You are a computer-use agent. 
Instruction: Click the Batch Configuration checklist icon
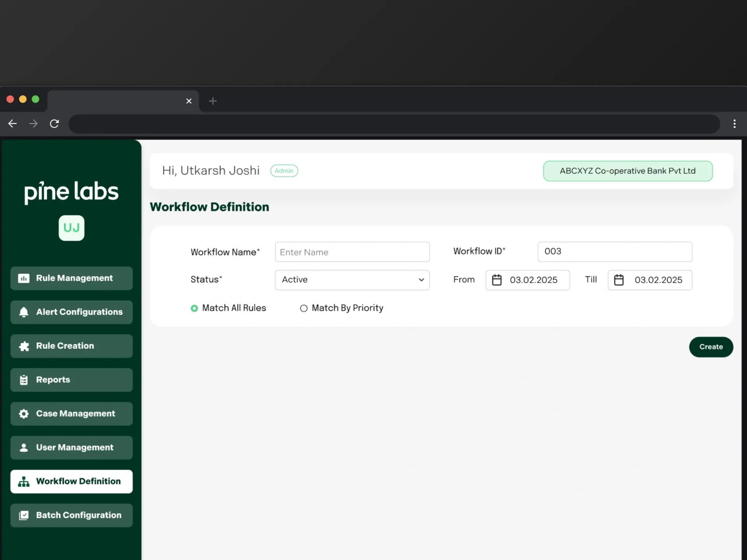coord(24,515)
